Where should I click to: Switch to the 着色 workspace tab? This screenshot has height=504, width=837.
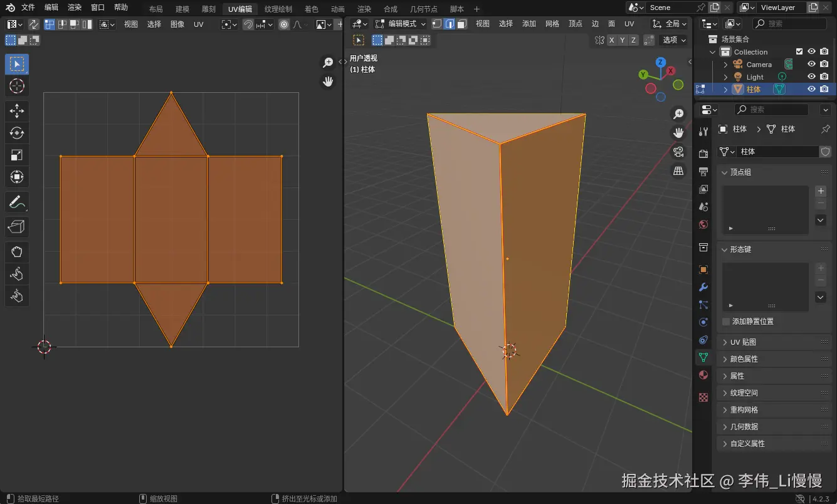(311, 9)
